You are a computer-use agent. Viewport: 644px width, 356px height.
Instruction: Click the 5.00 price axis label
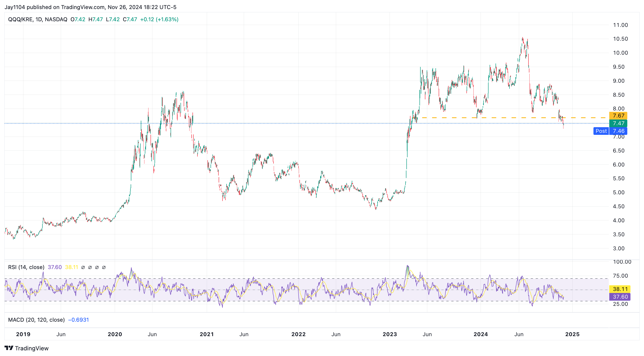[x=619, y=192]
